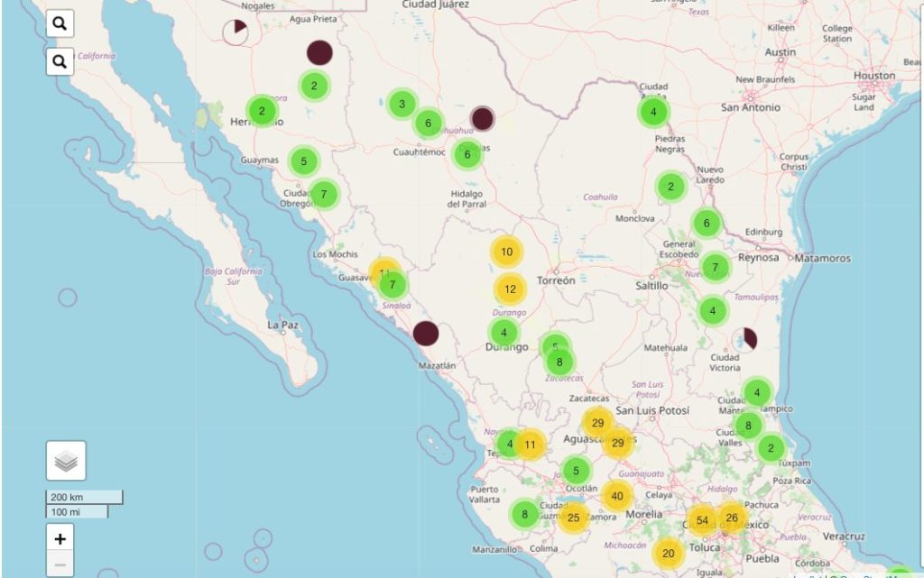924x578 pixels.
Task: Click the dark marker near Mazatlán
Action: [426, 334]
